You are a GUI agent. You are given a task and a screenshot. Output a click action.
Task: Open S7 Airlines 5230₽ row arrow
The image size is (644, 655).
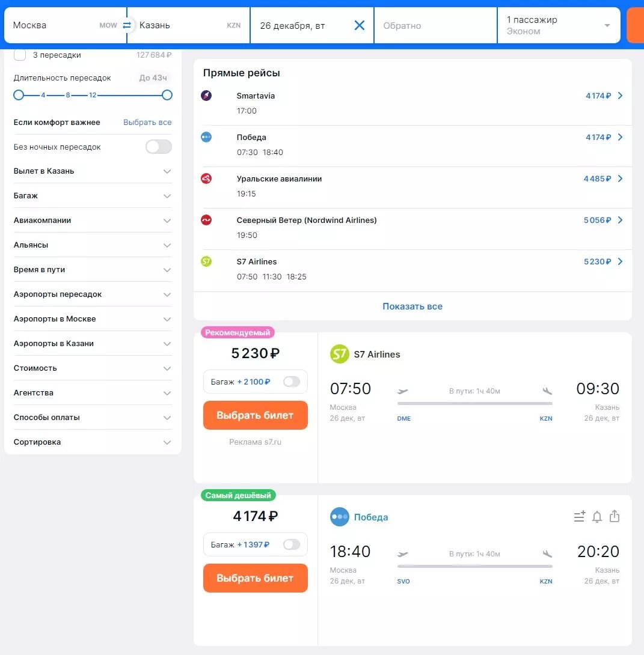[620, 261]
